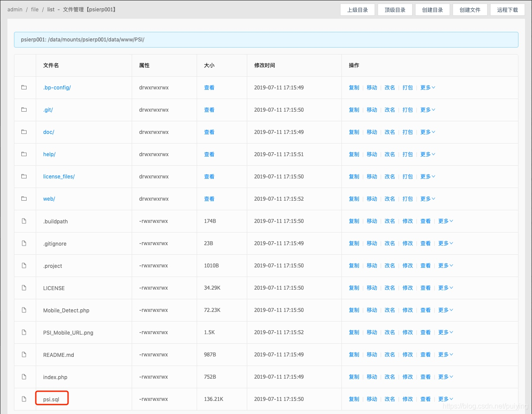Image resolution: width=532 pixels, height=414 pixels.
Task: Click 改名 for index.php
Action: [x=390, y=376]
